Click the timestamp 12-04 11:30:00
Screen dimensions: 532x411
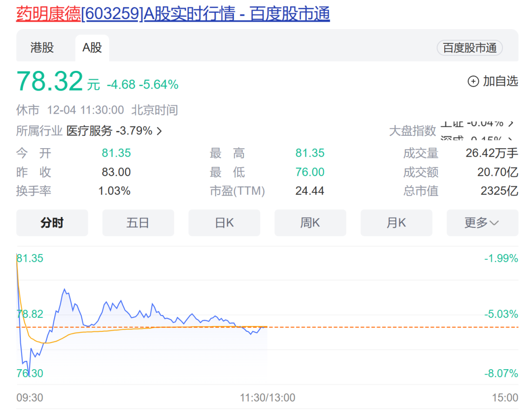[86, 110]
